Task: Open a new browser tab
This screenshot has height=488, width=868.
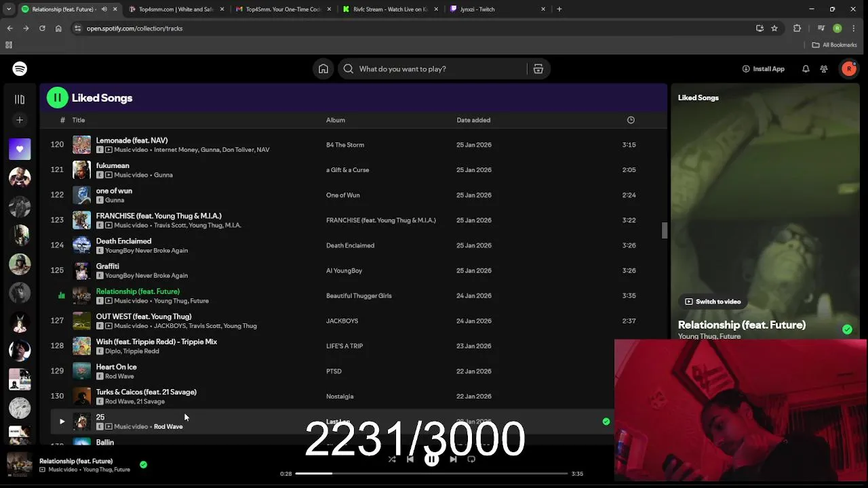Action: click(559, 9)
